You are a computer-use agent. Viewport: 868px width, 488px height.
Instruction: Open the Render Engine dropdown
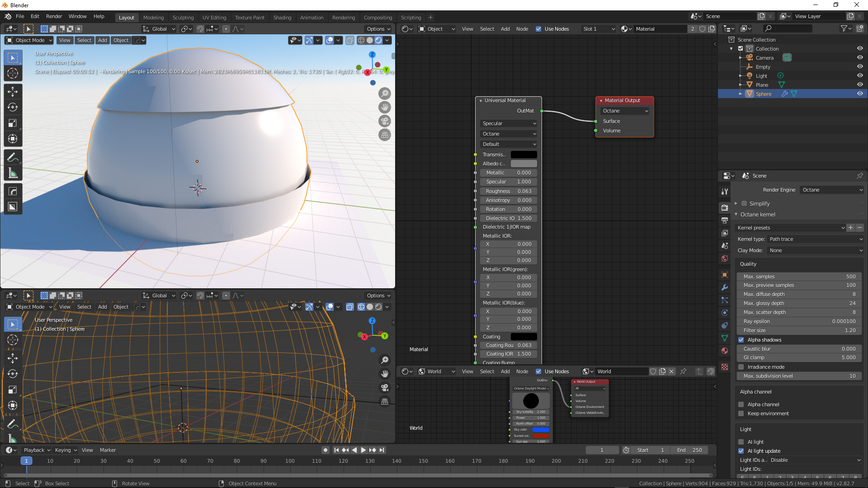tap(832, 190)
